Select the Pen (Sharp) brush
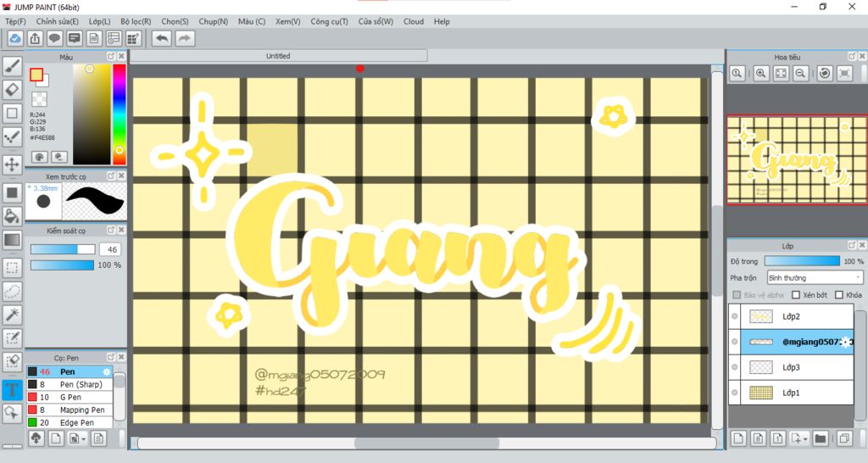868x463 pixels. [70, 384]
